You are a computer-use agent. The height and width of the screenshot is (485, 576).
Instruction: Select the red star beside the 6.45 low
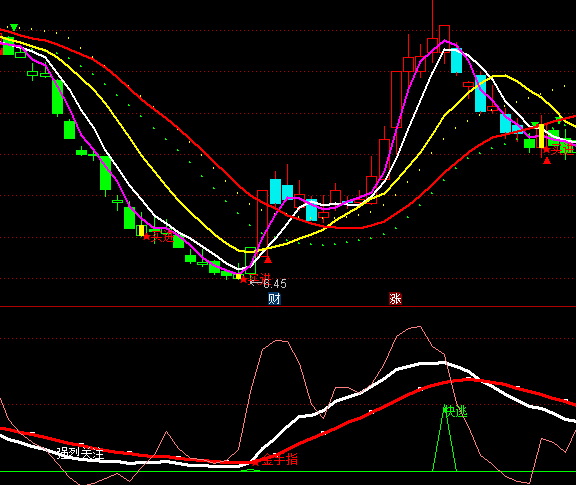click(x=243, y=280)
